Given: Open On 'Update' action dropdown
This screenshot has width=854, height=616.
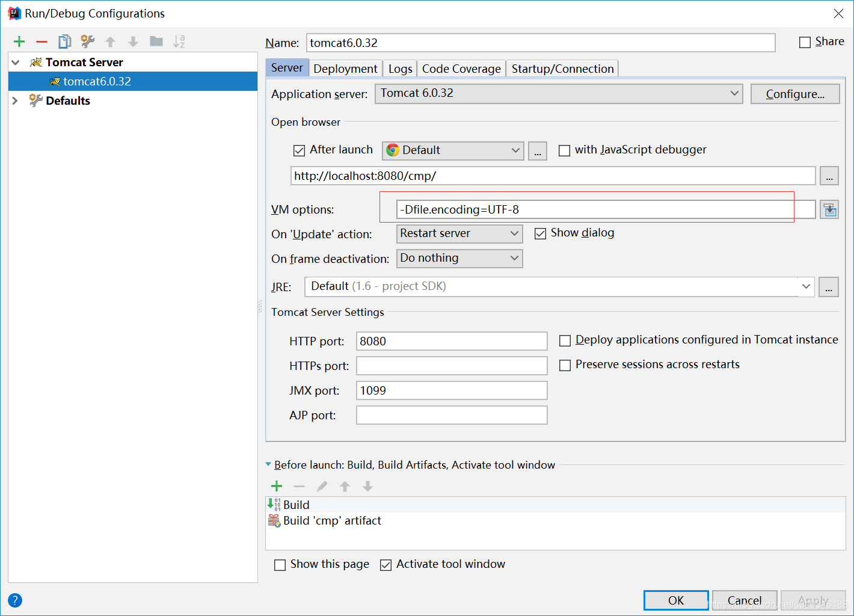Looking at the screenshot, I should coord(459,233).
